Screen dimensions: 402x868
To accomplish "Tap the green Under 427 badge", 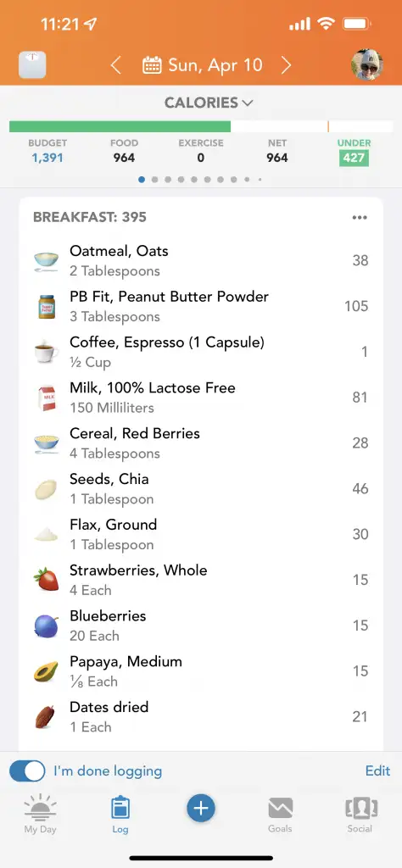I will [x=354, y=158].
